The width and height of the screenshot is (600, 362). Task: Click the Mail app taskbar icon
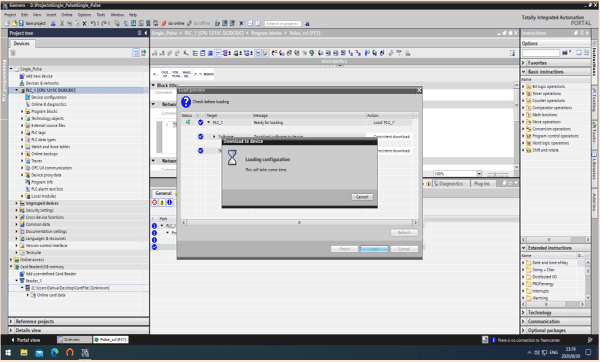tap(39, 352)
